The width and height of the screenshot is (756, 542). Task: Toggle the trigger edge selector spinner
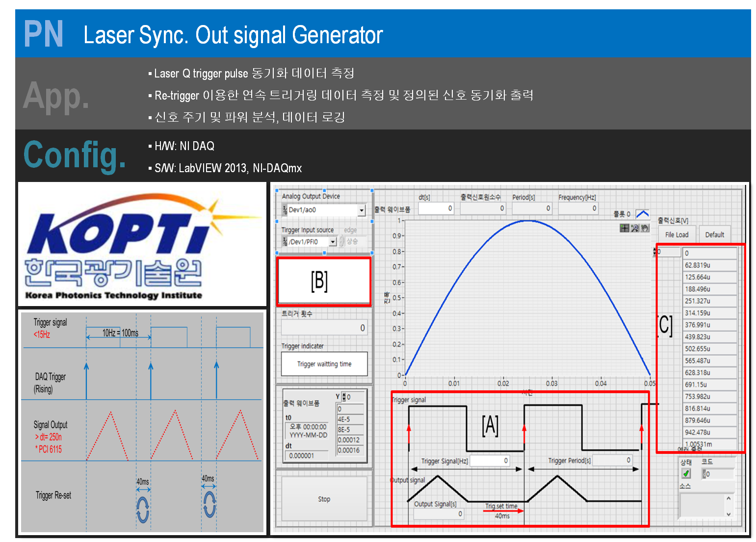pos(342,241)
